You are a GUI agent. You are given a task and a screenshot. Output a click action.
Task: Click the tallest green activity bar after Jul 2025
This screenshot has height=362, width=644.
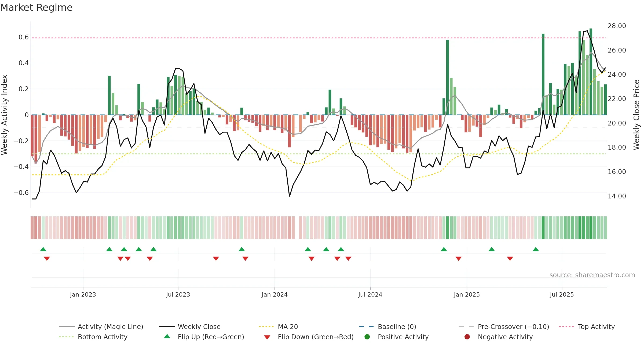(591, 72)
